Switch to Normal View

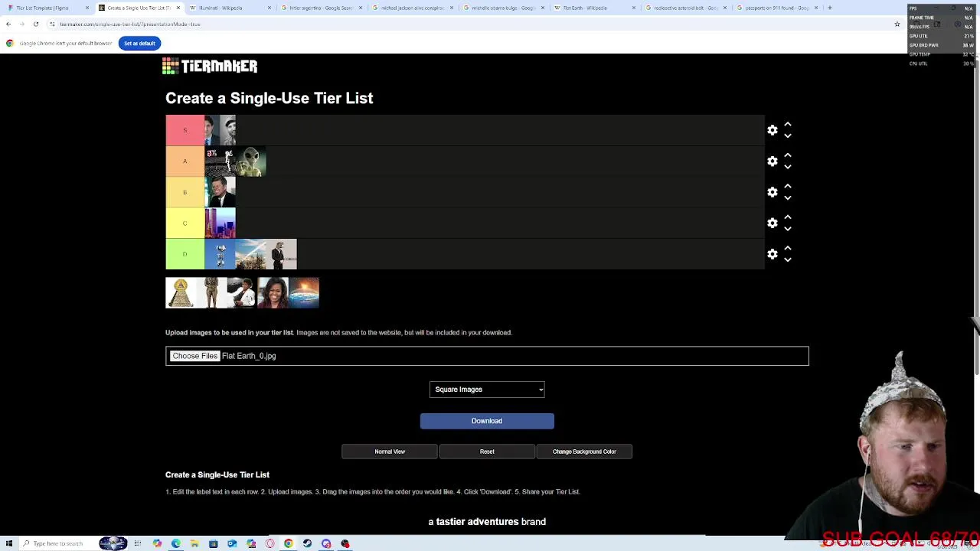click(x=390, y=452)
